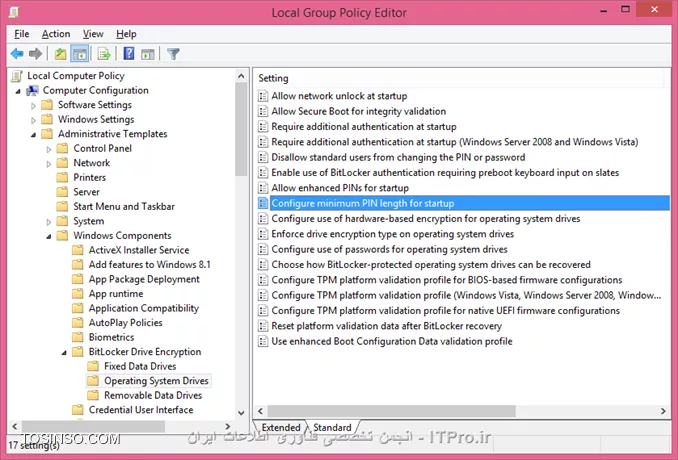Expand the Windows Settings node
The height and width of the screenshot is (460, 678).
[x=33, y=120]
